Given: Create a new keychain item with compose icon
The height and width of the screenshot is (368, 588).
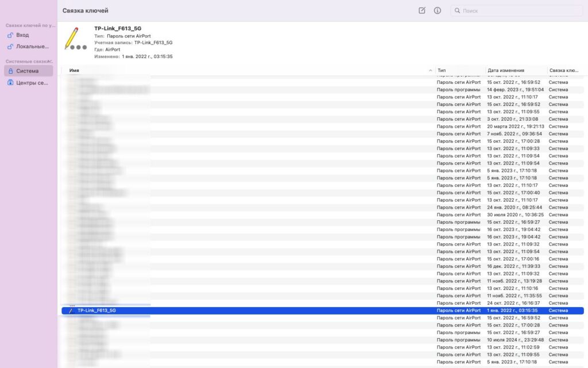Looking at the screenshot, I should pos(422,10).
